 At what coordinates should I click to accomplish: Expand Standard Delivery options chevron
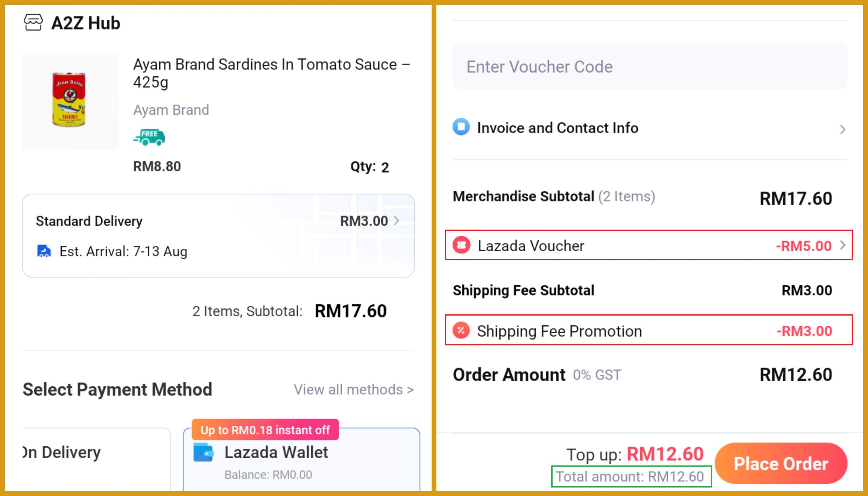[x=397, y=221]
